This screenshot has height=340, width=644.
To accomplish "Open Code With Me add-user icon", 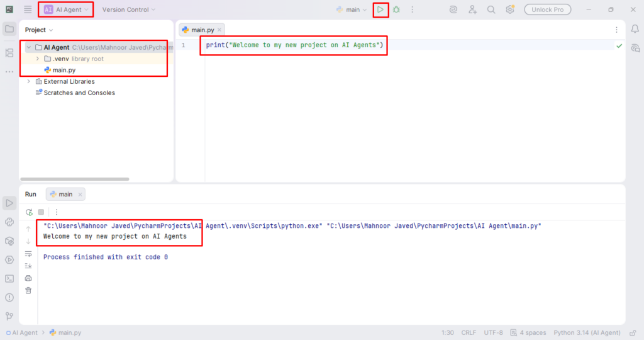I will (x=473, y=9).
